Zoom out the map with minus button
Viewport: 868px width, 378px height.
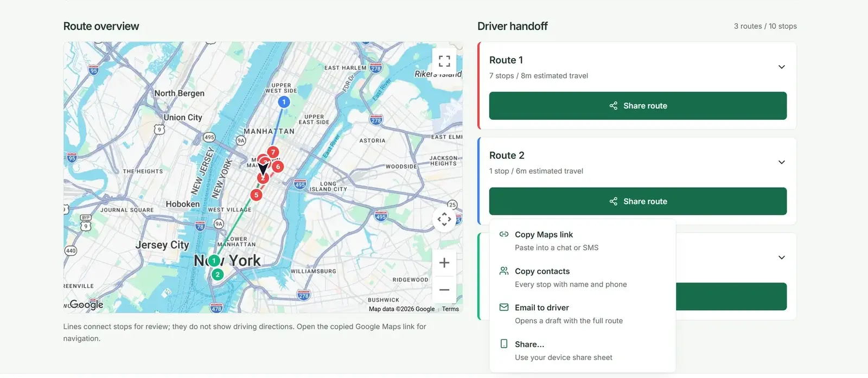(444, 290)
